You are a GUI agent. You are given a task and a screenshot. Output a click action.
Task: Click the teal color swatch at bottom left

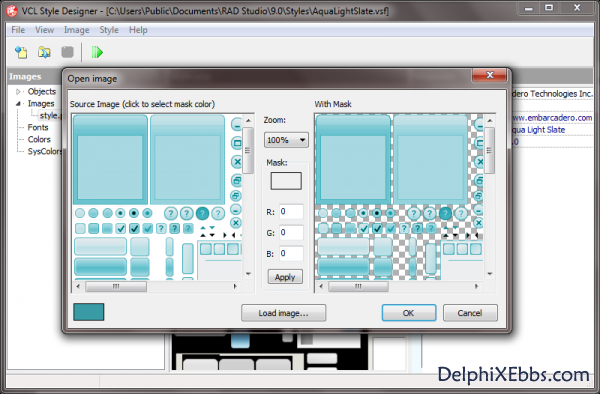click(88, 312)
